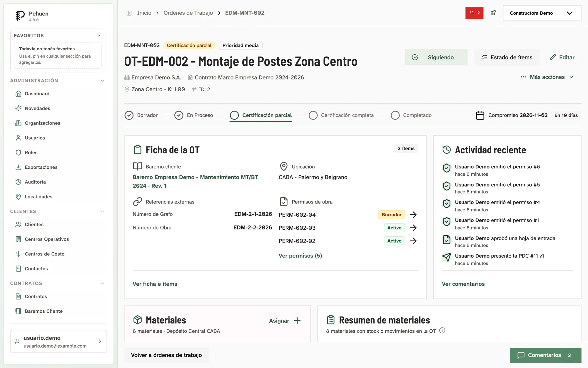The image size is (588, 368).
Task: Collapse the Favoritos section
Action: coord(99,36)
